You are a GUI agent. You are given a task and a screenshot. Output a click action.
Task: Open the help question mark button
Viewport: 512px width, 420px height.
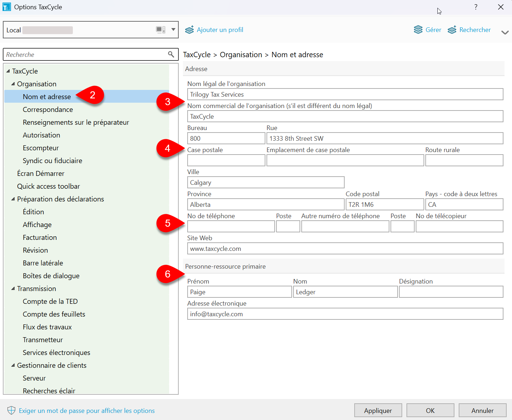pos(476,7)
